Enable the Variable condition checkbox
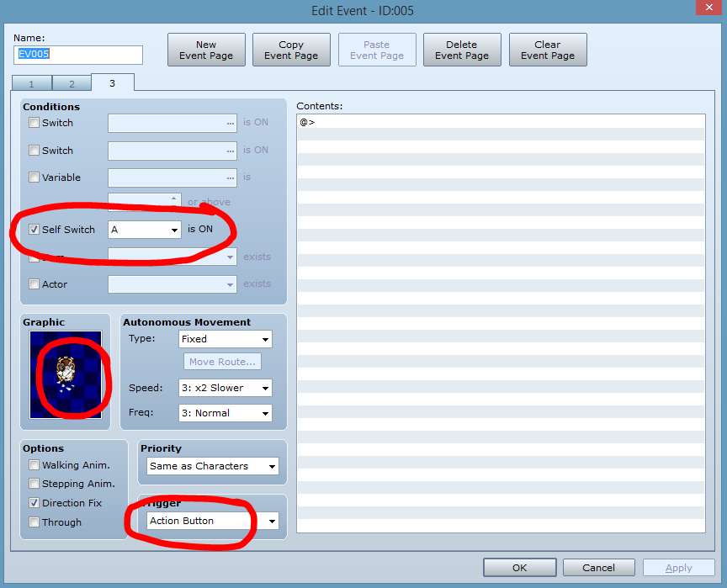The image size is (727, 588). (34, 177)
